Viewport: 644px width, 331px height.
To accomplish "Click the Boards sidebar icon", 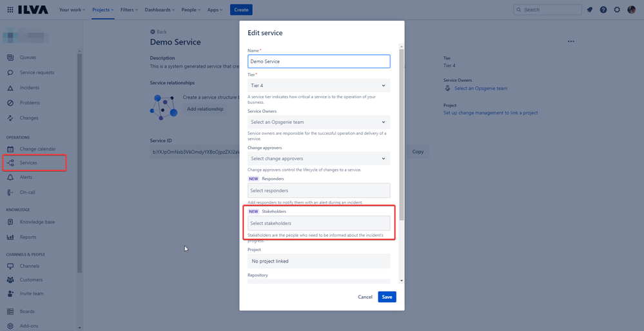I will (x=11, y=312).
